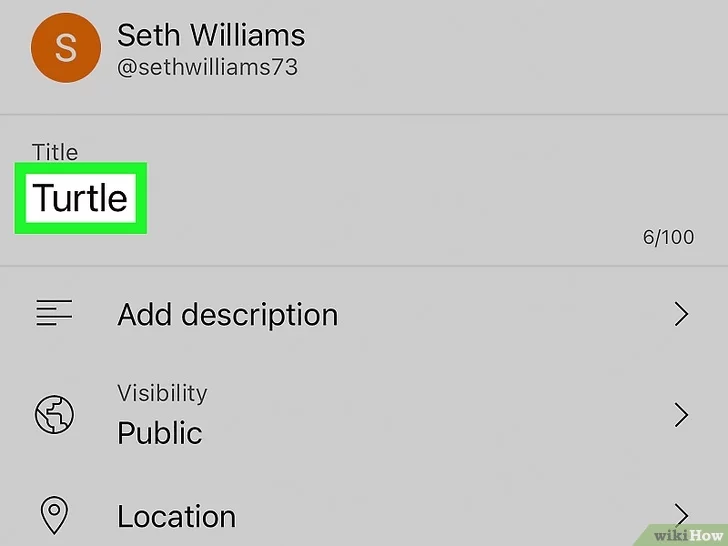
Task: Select the Add description label
Action: click(x=227, y=315)
